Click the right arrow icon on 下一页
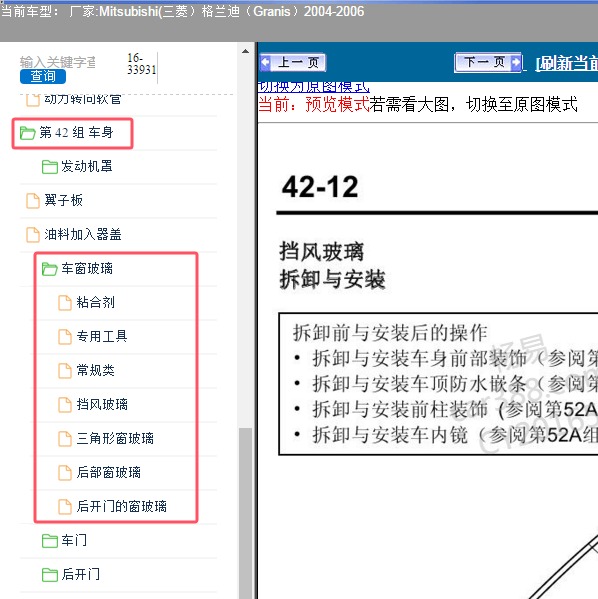This screenshot has width=598, height=599. [x=516, y=62]
